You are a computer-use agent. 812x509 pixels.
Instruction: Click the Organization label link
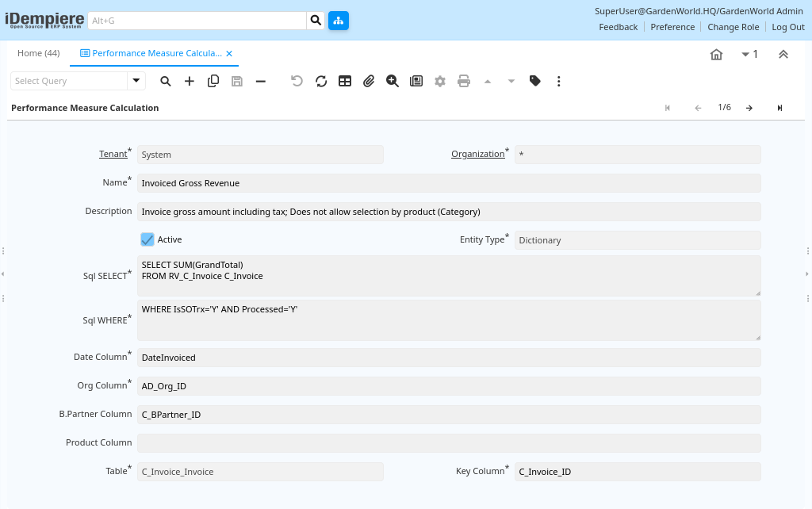[x=477, y=154]
